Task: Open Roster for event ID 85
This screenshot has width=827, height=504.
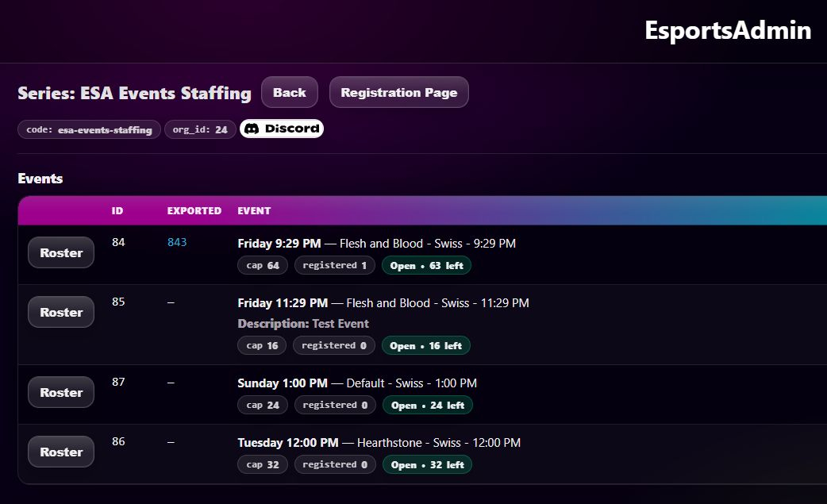Action: point(61,313)
